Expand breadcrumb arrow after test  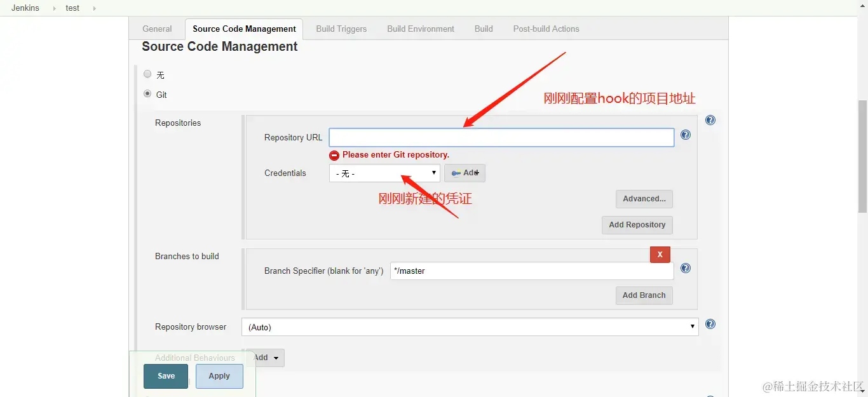95,8
